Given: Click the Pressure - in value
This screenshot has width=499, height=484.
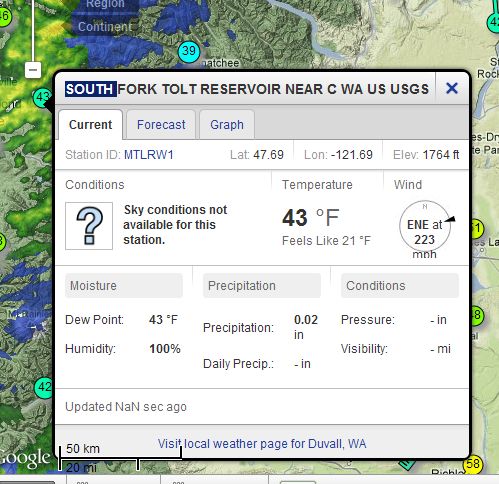Looking at the screenshot, I should click(438, 320).
